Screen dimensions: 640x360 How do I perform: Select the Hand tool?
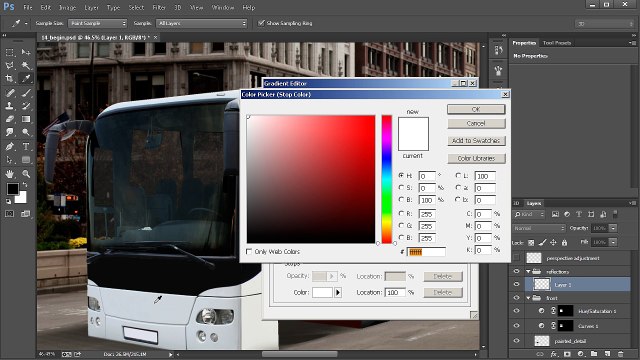click(9, 174)
